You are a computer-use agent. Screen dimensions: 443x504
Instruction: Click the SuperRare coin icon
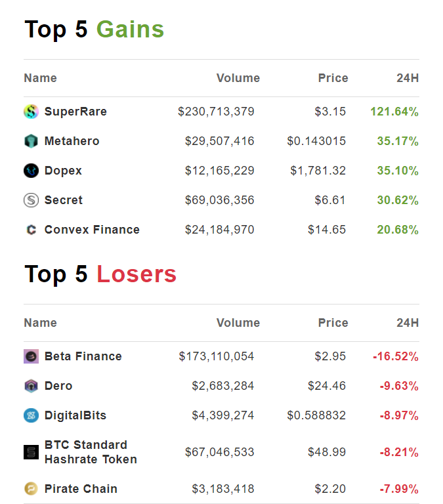(31, 112)
